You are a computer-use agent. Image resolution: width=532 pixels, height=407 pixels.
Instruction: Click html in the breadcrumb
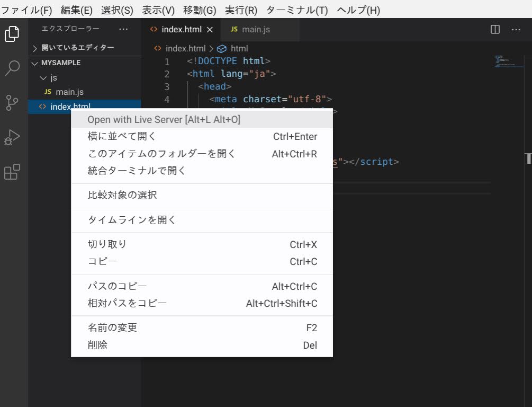coord(239,49)
